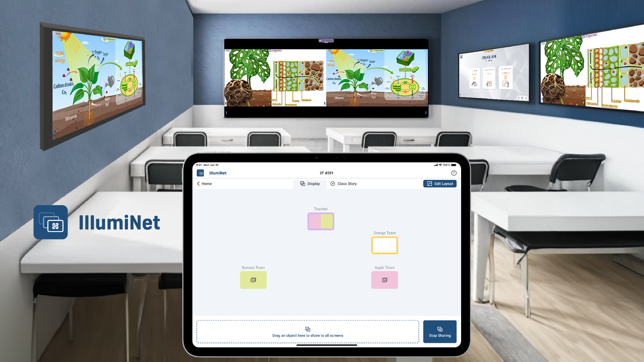Click the Display icon in tab bar
Image resolution: width=644 pixels, height=362 pixels.
303,183
